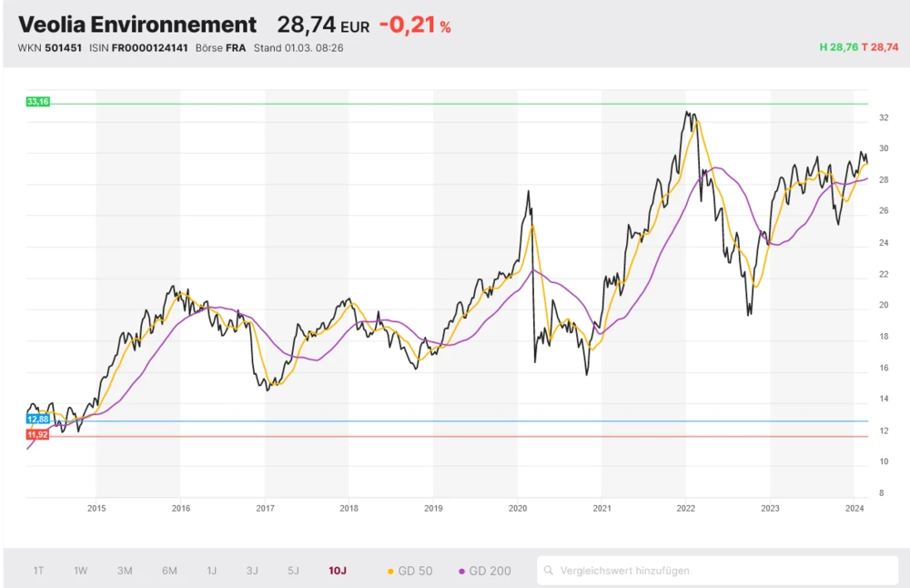Click the red 11,92 low marker

click(x=38, y=435)
